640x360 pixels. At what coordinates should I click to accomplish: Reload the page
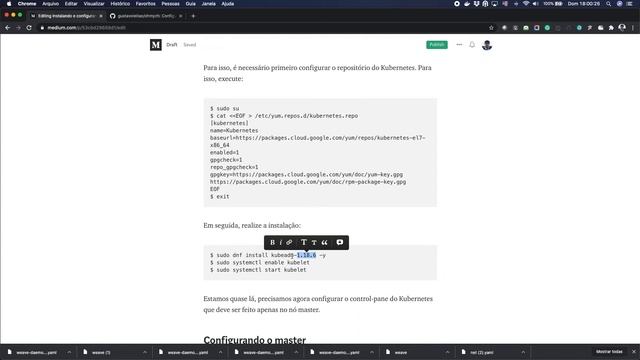29,28
